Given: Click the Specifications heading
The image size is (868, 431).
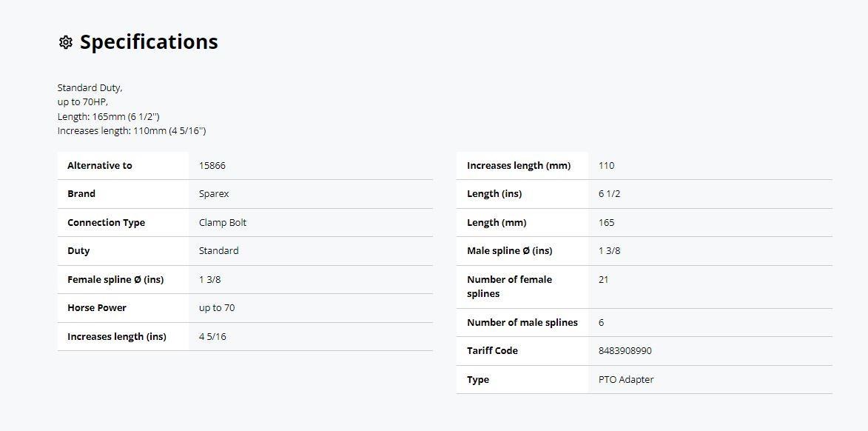Looking at the screenshot, I should [x=149, y=42].
